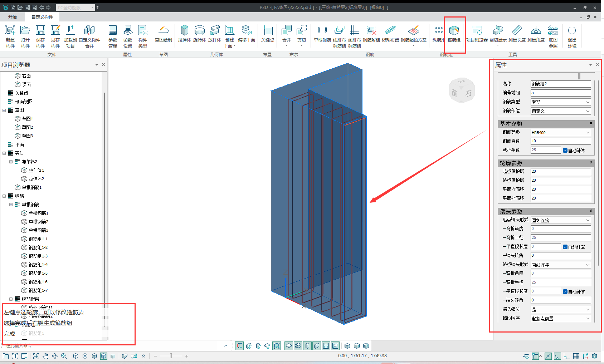The width and height of the screenshot is (604, 364).
Task: Collapse the 轮廓参数 section
Action: (591, 163)
